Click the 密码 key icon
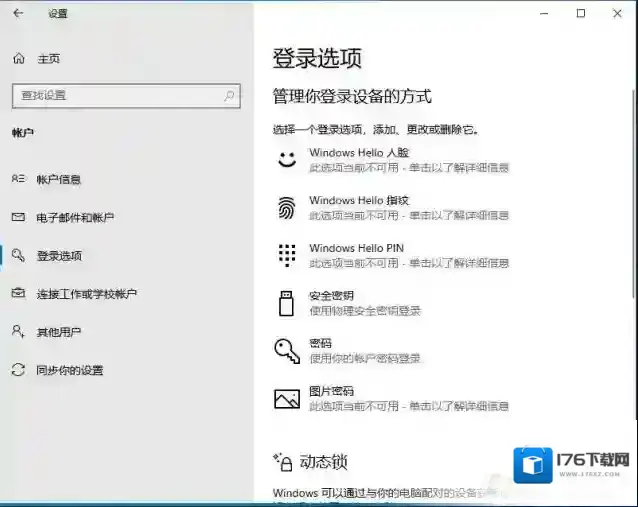Viewport: 638px width, 507px height. tap(287, 351)
